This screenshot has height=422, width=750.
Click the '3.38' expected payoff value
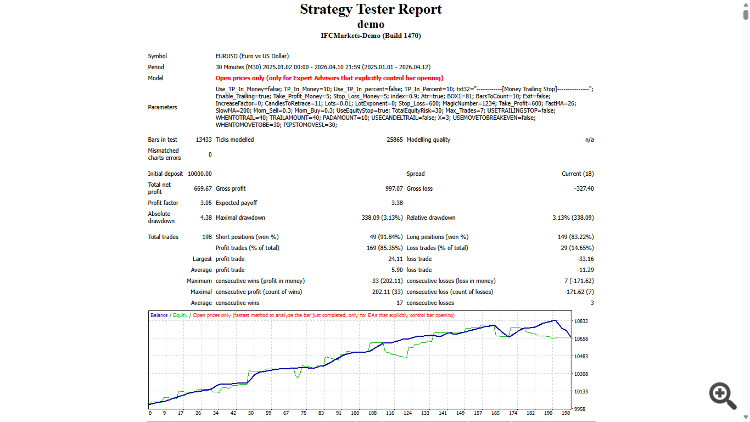pyautogui.click(x=397, y=203)
